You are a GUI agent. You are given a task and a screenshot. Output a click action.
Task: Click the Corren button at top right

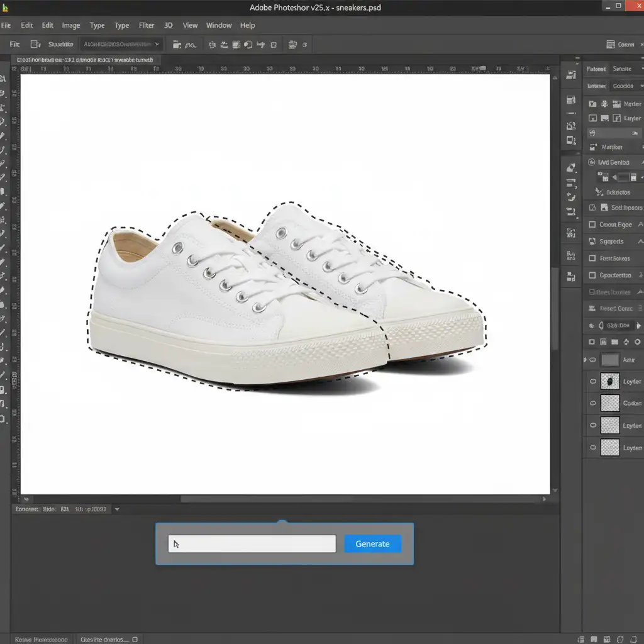pos(620,45)
